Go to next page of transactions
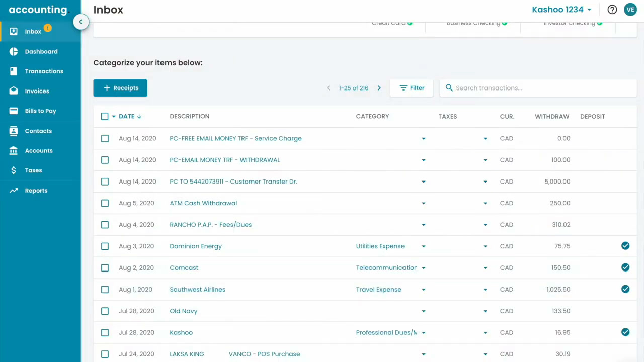Screen dimensions: 644x362 click(x=379, y=88)
